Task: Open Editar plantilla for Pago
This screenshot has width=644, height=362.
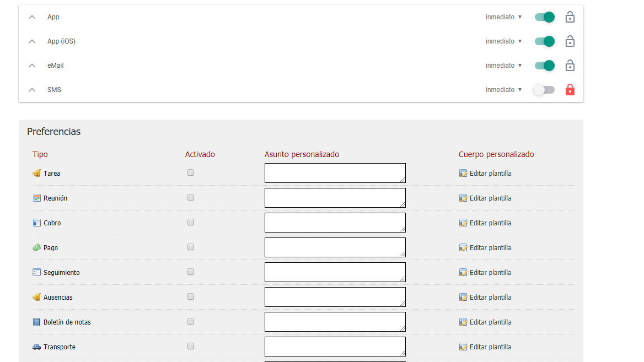Action: pyautogui.click(x=490, y=247)
